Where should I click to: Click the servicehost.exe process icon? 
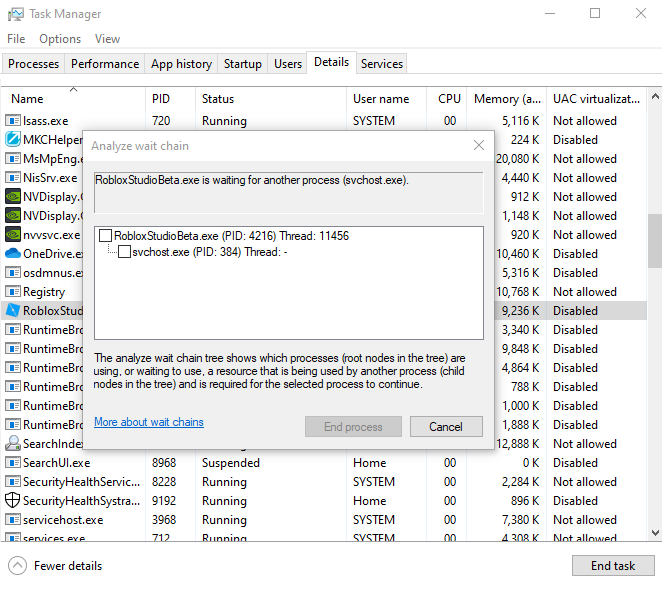tap(13, 519)
